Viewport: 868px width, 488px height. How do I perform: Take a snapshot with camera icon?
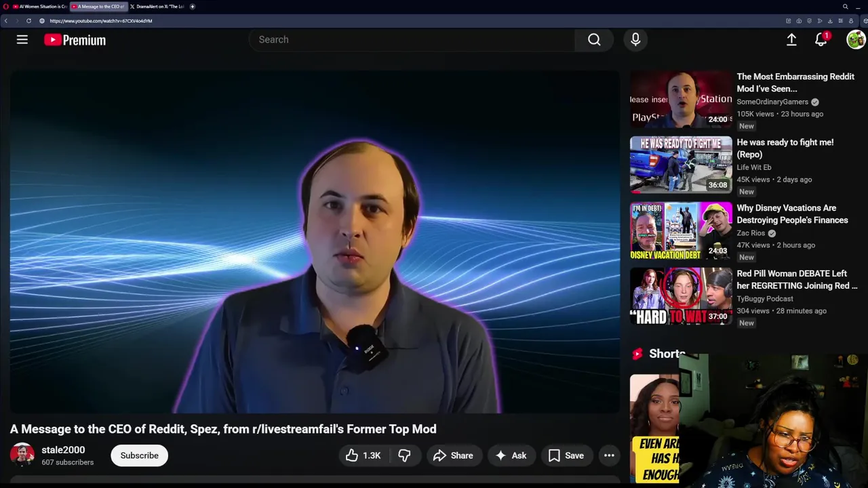click(x=799, y=21)
